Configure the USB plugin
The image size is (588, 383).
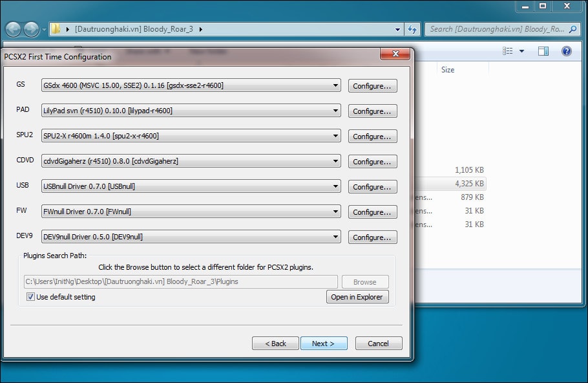pos(372,186)
